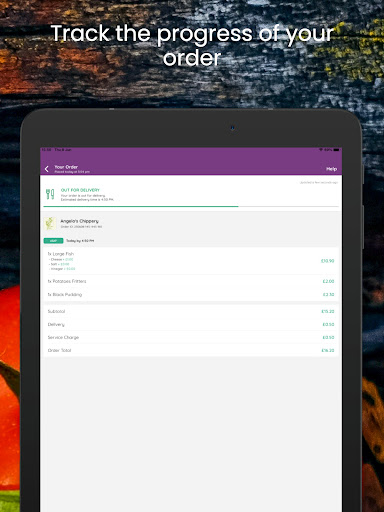
Task: Select the 1x Black Pudding item
Action: tap(65, 294)
